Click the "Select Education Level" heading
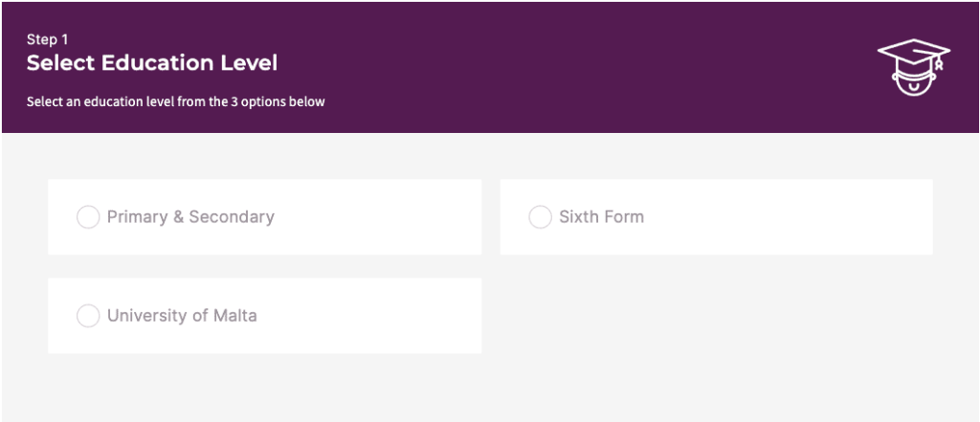980x422 pixels. click(x=152, y=64)
